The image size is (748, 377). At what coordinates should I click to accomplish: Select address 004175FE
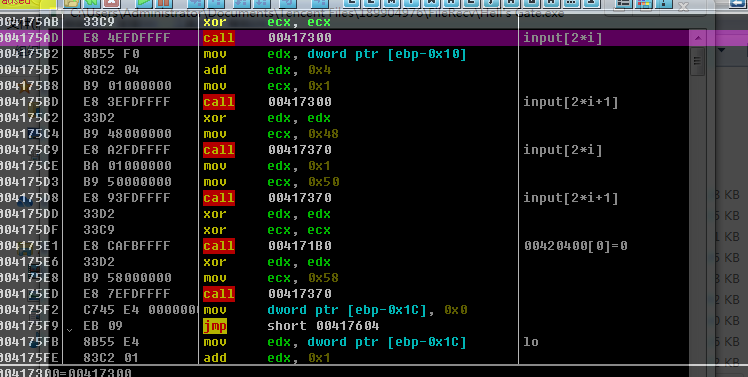pyautogui.click(x=29, y=357)
